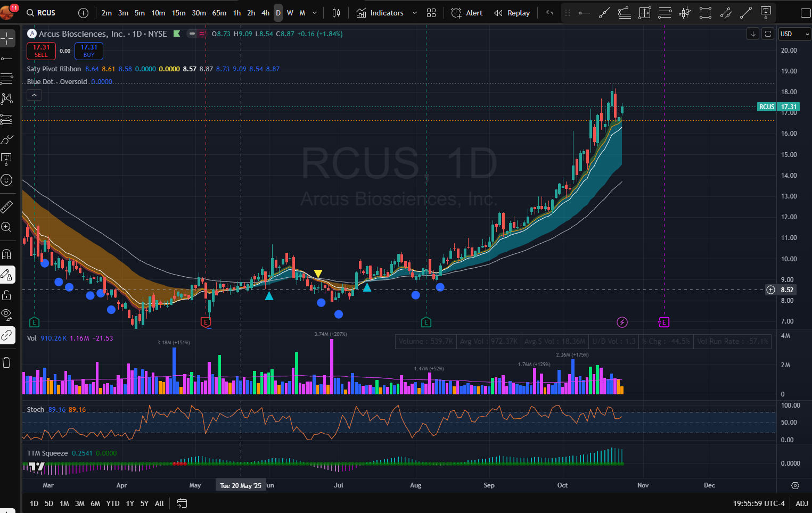Toggle stay in drawing mode

[x=7, y=275]
